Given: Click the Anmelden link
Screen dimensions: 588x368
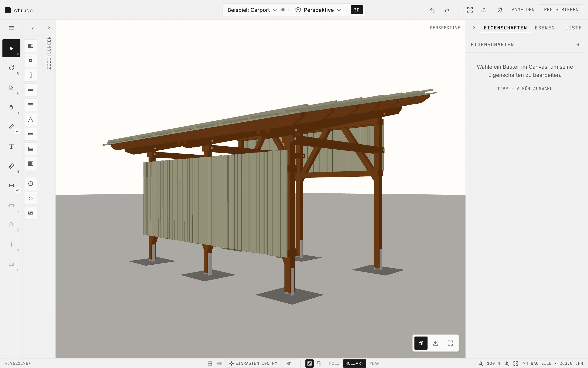Looking at the screenshot, I should click(x=523, y=9).
